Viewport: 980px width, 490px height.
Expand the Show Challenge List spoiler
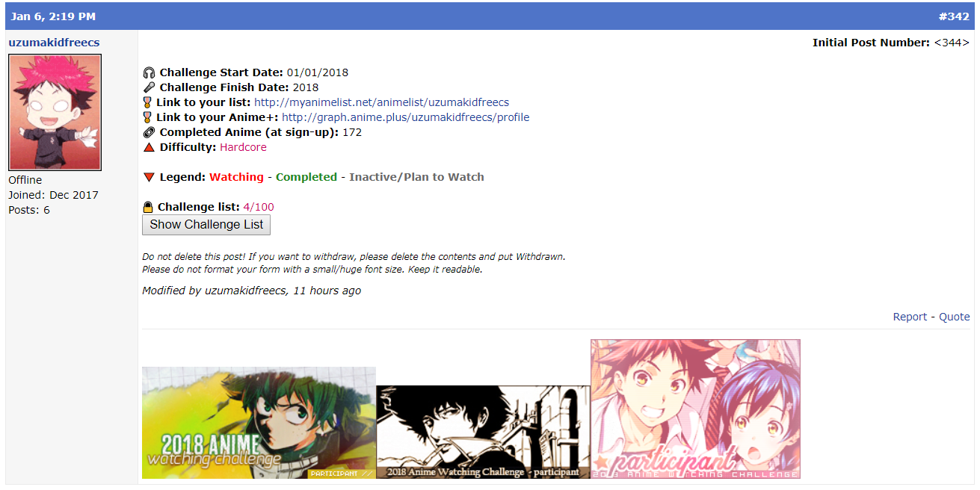click(206, 225)
